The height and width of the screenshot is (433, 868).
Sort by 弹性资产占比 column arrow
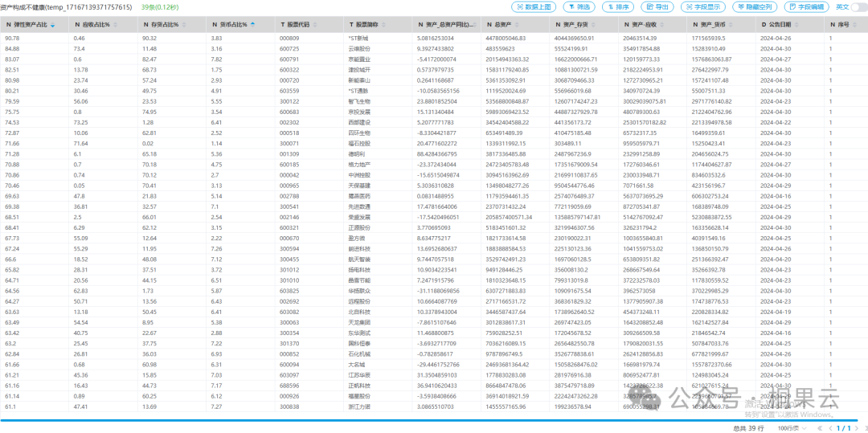[x=53, y=25]
